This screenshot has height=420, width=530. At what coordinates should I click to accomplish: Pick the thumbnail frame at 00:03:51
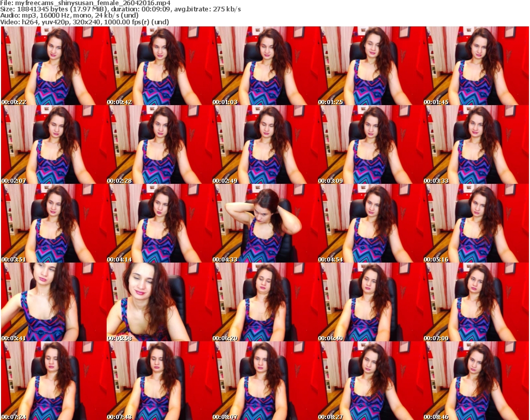[54, 223]
